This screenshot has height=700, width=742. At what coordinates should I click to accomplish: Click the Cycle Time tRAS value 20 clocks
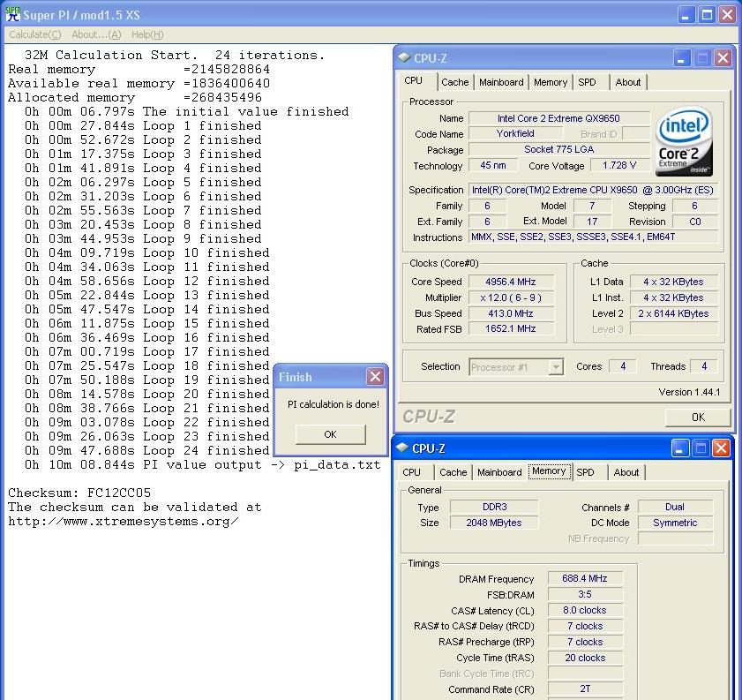585,658
